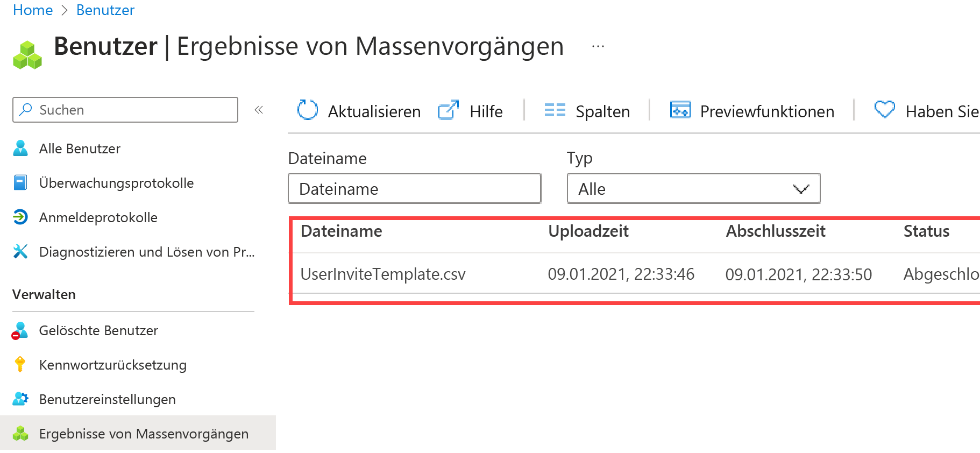Open Spalten column chooser
Screen dimensions: 980x453
pos(602,111)
